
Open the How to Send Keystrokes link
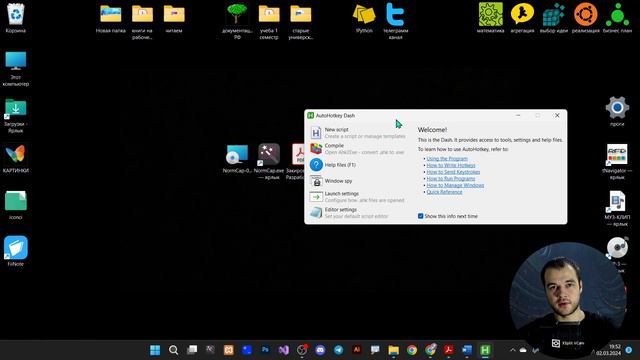tap(453, 172)
